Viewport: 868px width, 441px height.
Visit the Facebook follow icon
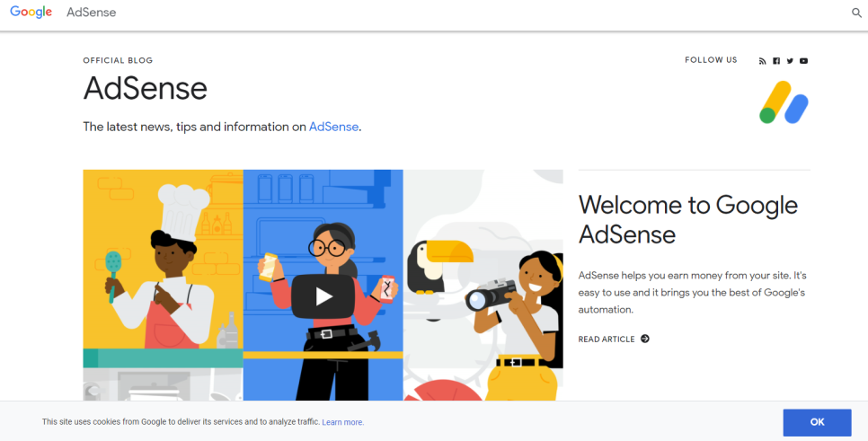pos(776,61)
